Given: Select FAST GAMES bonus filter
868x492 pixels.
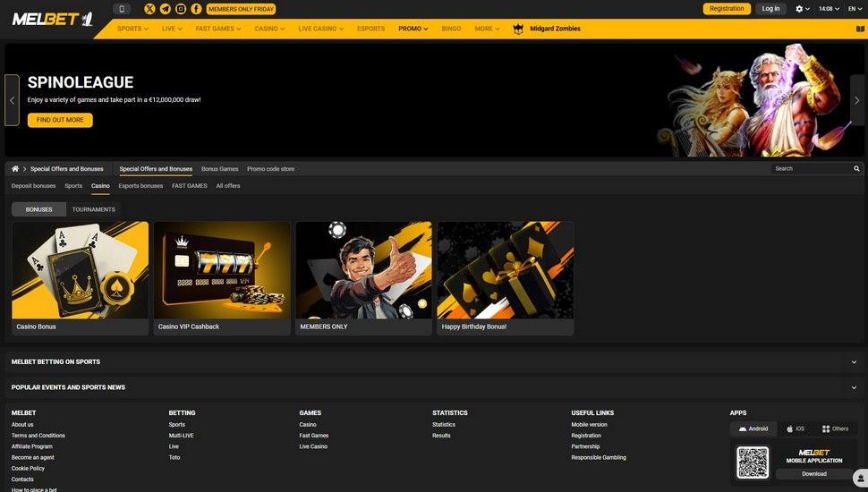Looking at the screenshot, I should 190,186.
